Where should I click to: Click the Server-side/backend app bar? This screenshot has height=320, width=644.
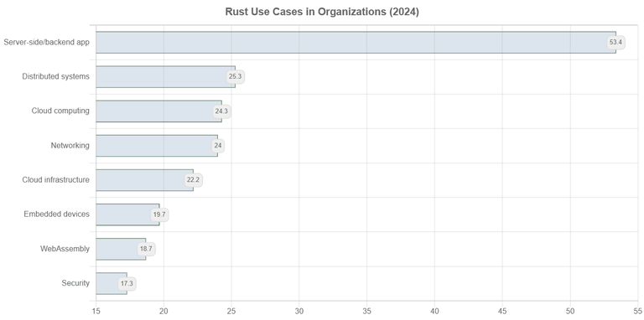coord(356,42)
